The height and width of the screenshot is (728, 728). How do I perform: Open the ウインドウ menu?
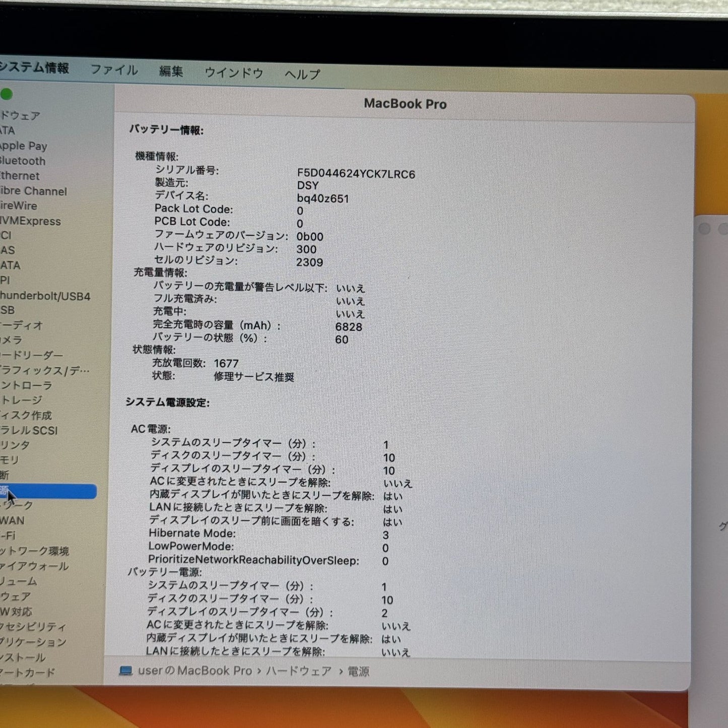[x=234, y=73]
